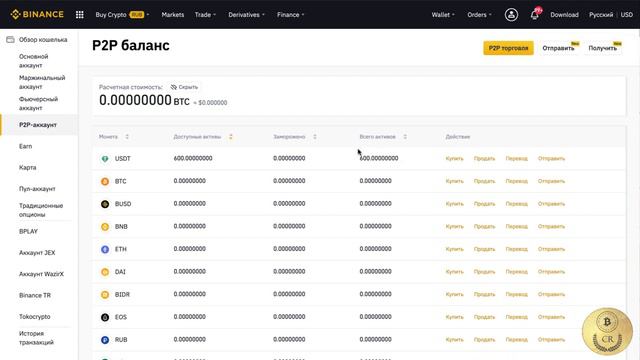Click Продать in the BUSD row
This screenshot has height=360, width=640.
pos(484,204)
